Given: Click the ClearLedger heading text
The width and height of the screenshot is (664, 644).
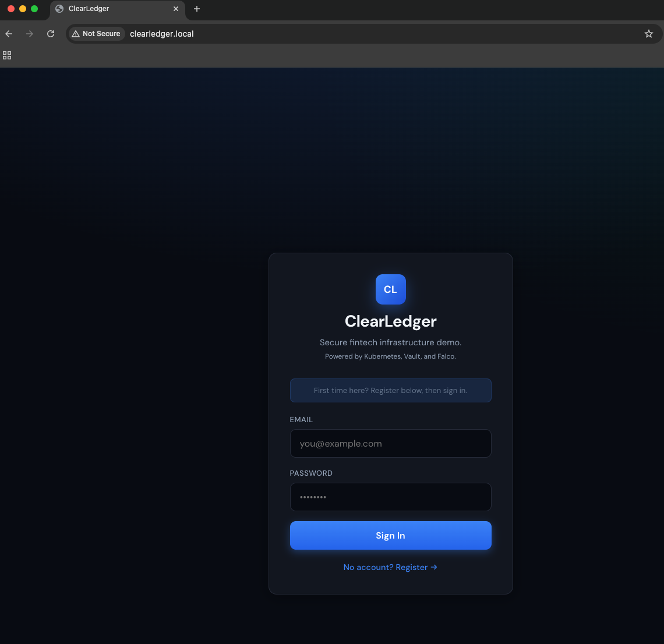Looking at the screenshot, I should point(390,321).
